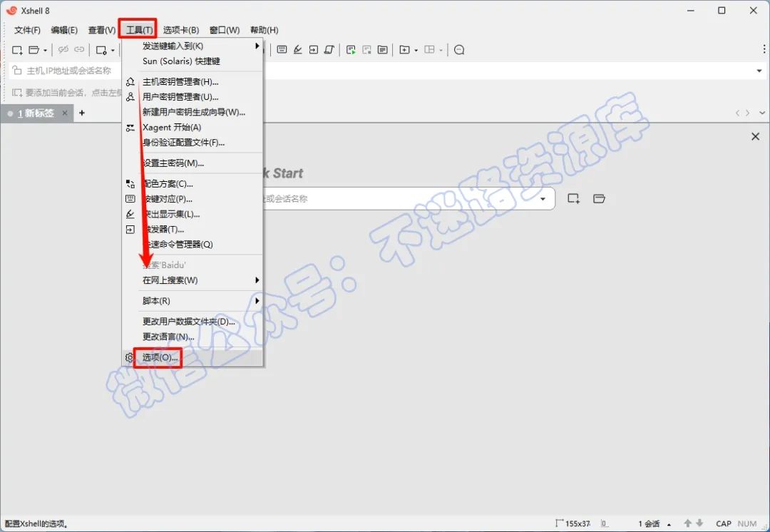Open 主机密钥管理者(H)... from menu
Viewport: 770px width, 532px height.
tap(192, 81)
